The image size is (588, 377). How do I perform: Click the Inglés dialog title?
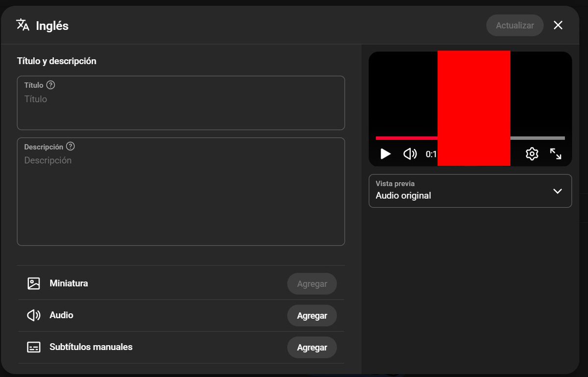click(x=52, y=25)
